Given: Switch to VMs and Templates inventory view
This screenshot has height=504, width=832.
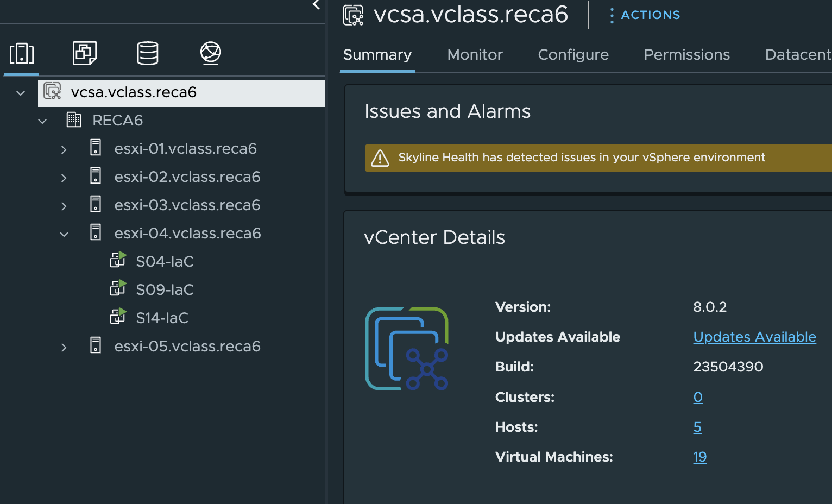Looking at the screenshot, I should (x=85, y=53).
